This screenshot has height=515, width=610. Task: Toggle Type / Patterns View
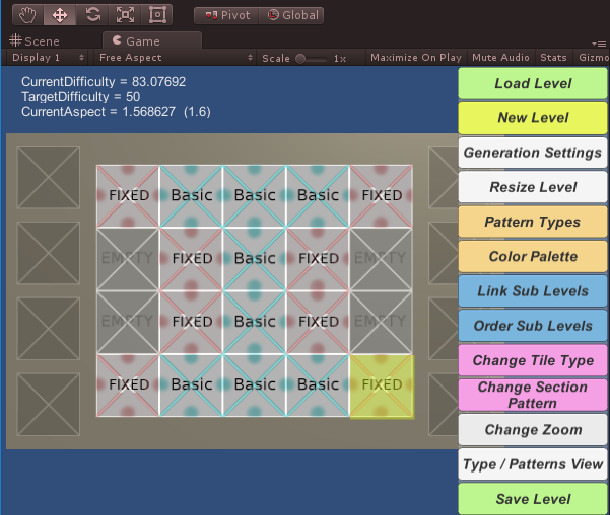click(533, 464)
